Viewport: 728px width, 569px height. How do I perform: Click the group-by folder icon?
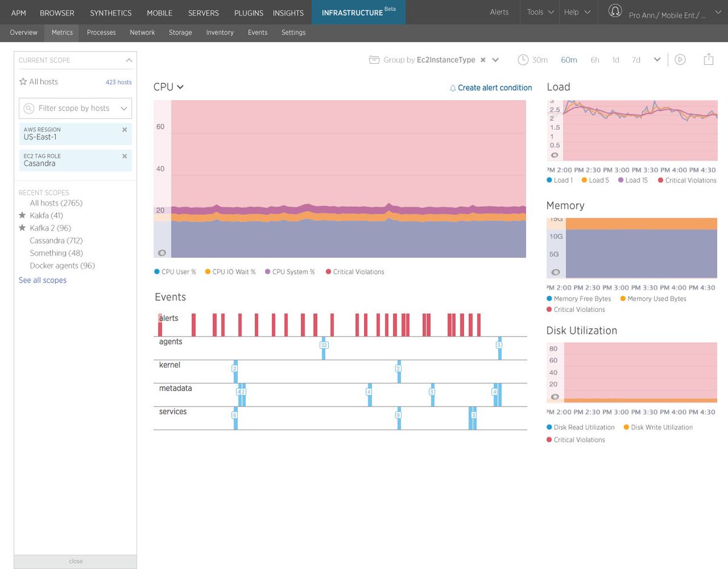(x=374, y=59)
